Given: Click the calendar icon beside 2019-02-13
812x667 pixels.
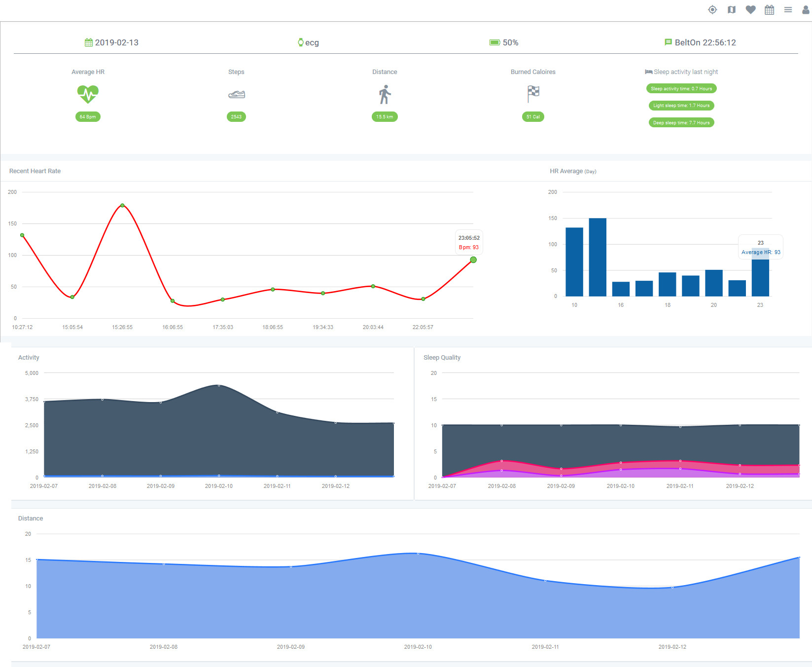Looking at the screenshot, I should click(89, 42).
